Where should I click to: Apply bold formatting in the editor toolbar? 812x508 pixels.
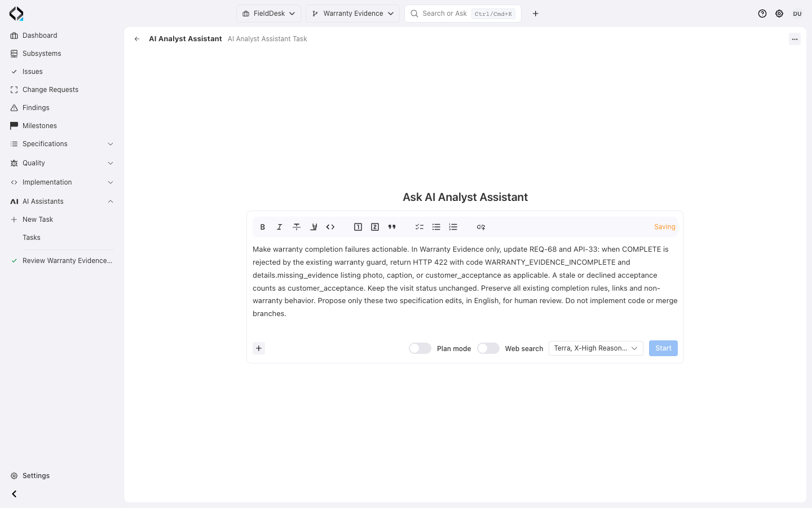[x=263, y=227]
